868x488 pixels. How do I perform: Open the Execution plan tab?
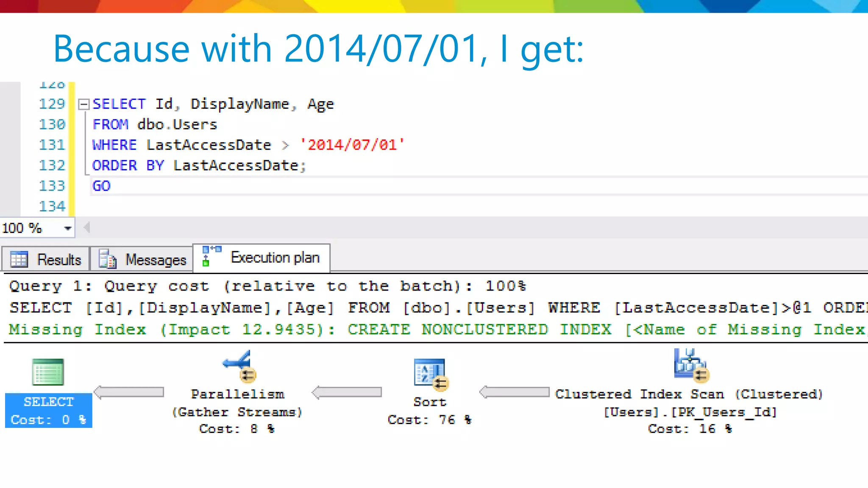tap(275, 257)
